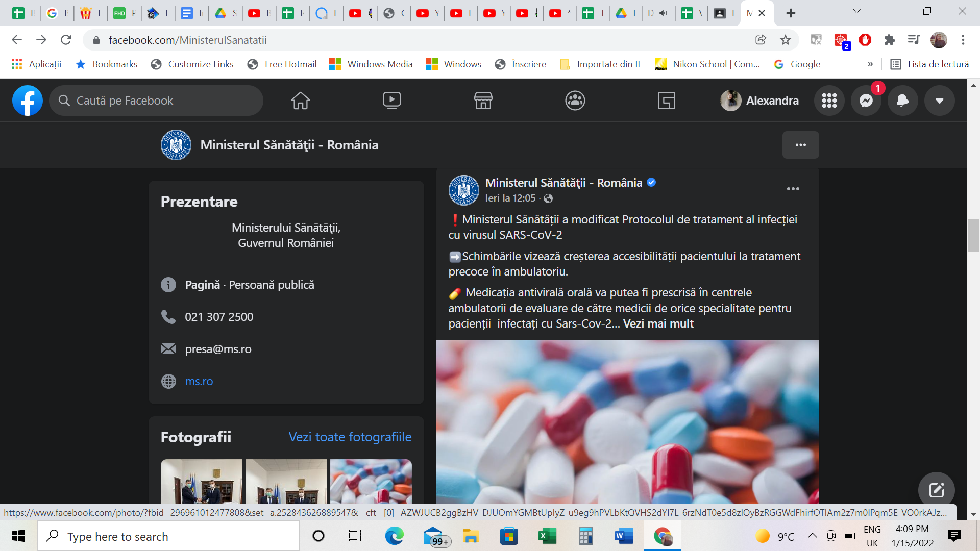Open the Gaming icon
The height and width of the screenshot is (551, 980).
click(x=667, y=101)
